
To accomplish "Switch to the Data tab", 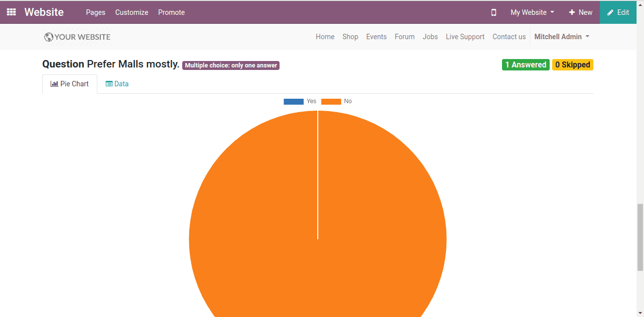I will (x=117, y=84).
